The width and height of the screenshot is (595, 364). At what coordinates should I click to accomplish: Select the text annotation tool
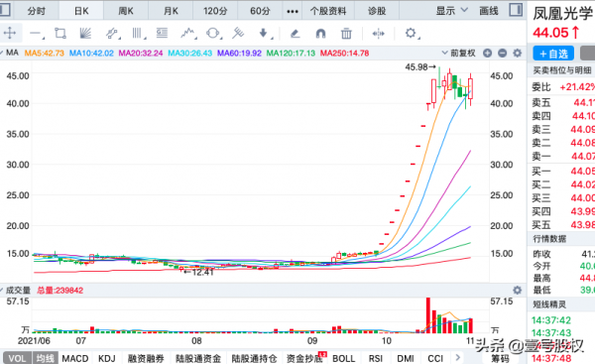point(162,34)
